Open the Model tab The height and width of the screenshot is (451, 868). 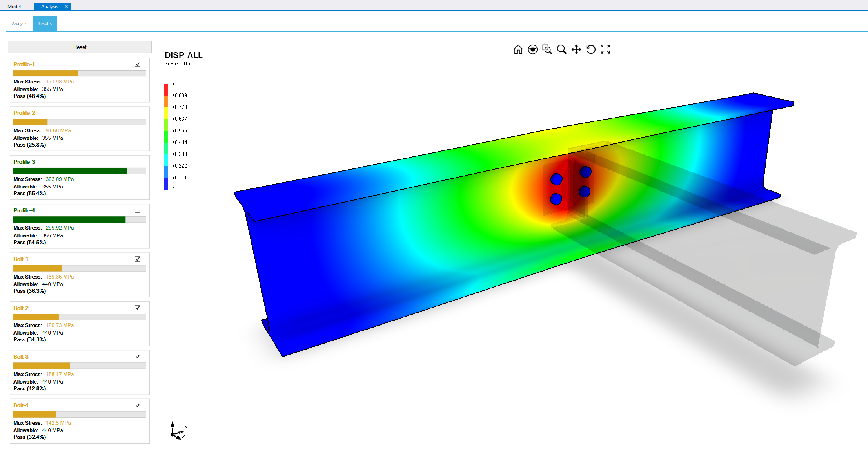point(14,6)
